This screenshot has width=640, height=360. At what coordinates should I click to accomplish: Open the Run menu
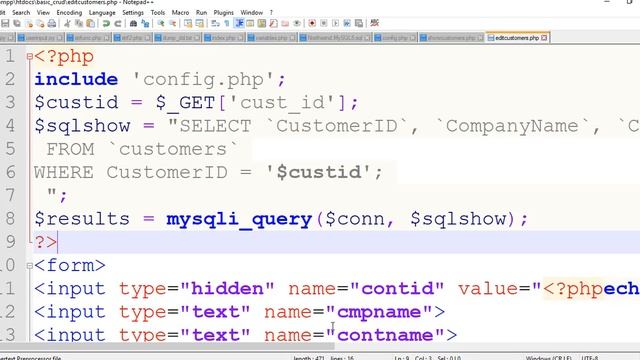[x=201, y=13]
